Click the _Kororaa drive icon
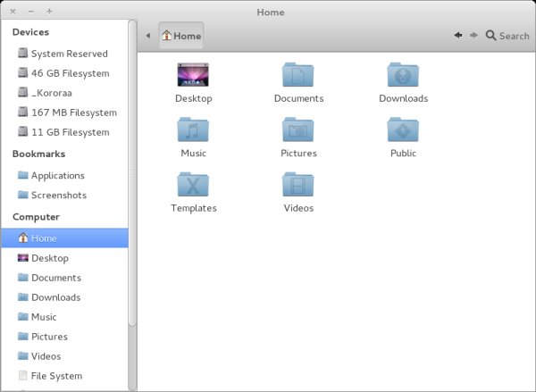The image size is (536, 392). 22,92
